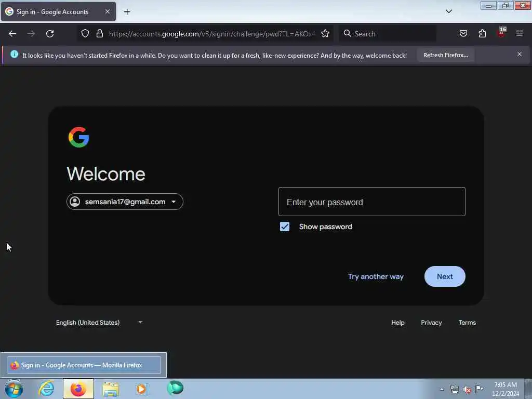Open the red extension icon showing 16
532x399 pixels.
(x=501, y=33)
